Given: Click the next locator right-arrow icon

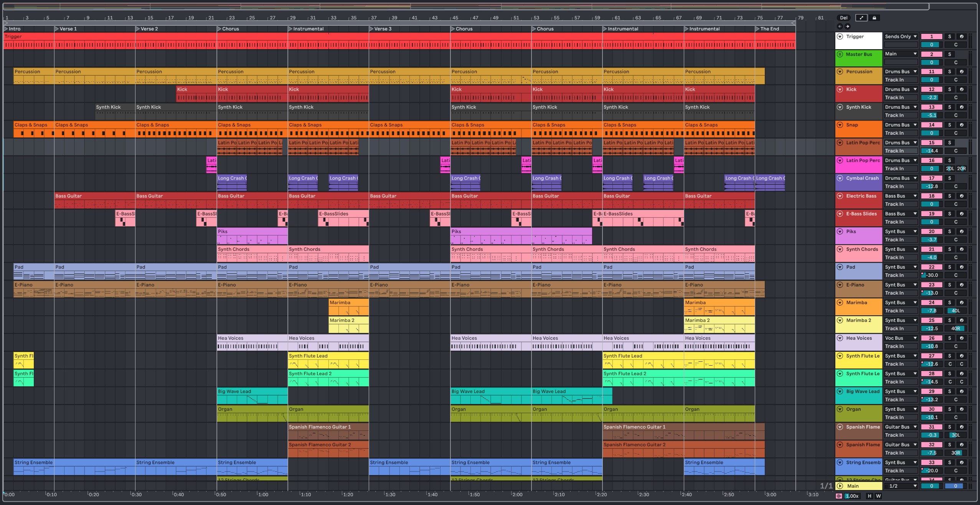Looking at the screenshot, I should pyautogui.click(x=847, y=26).
